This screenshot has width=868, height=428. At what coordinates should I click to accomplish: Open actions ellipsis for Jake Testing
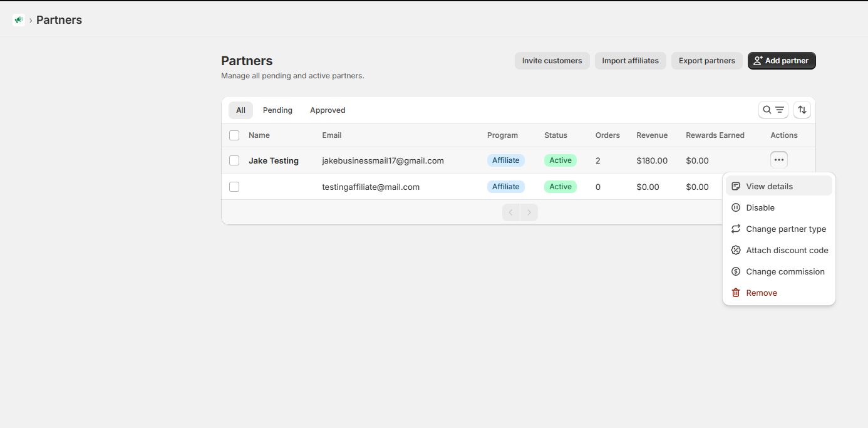click(x=779, y=160)
